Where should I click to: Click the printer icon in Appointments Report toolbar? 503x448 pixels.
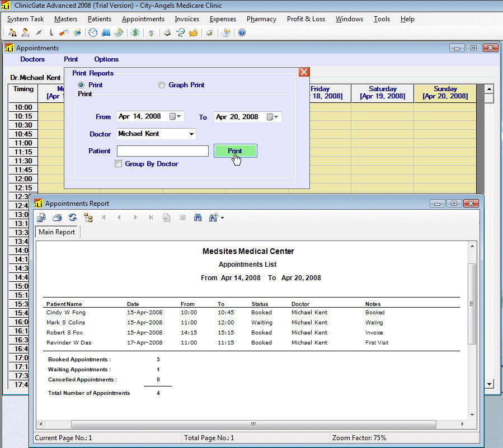pyautogui.click(x=57, y=218)
